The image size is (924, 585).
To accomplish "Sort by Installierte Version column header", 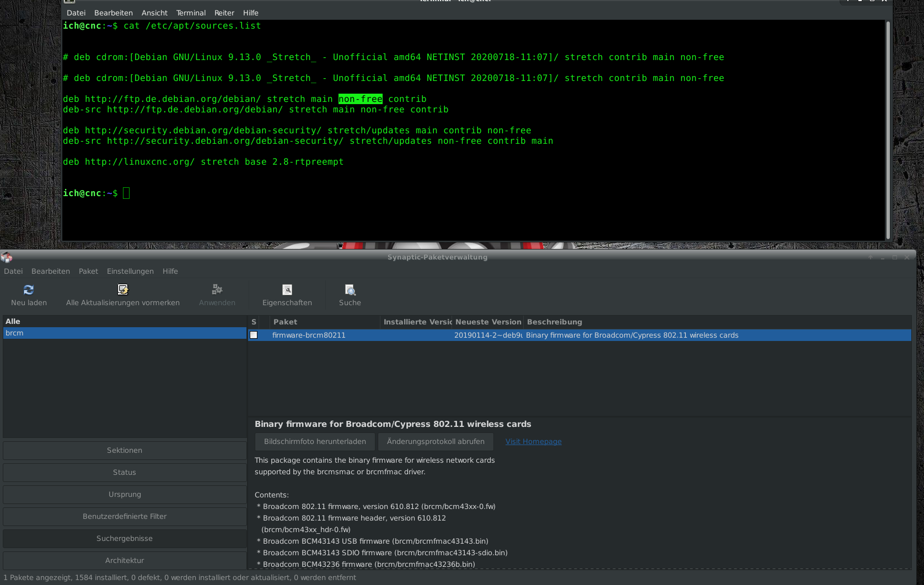I will [x=416, y=322].
